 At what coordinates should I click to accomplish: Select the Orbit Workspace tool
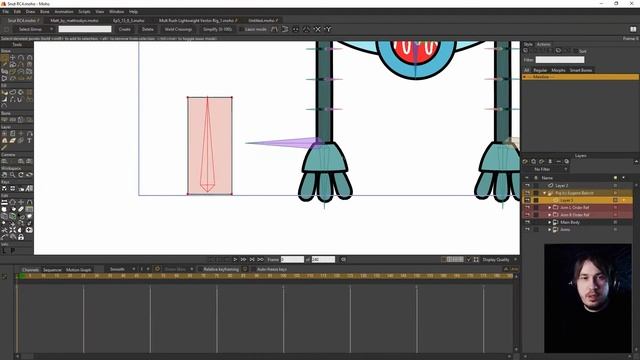click(29, 175)
